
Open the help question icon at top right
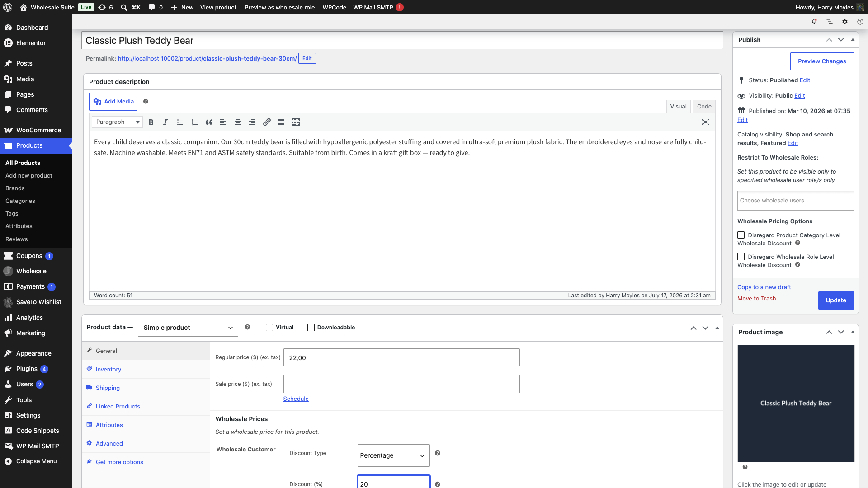coord(860,21)
